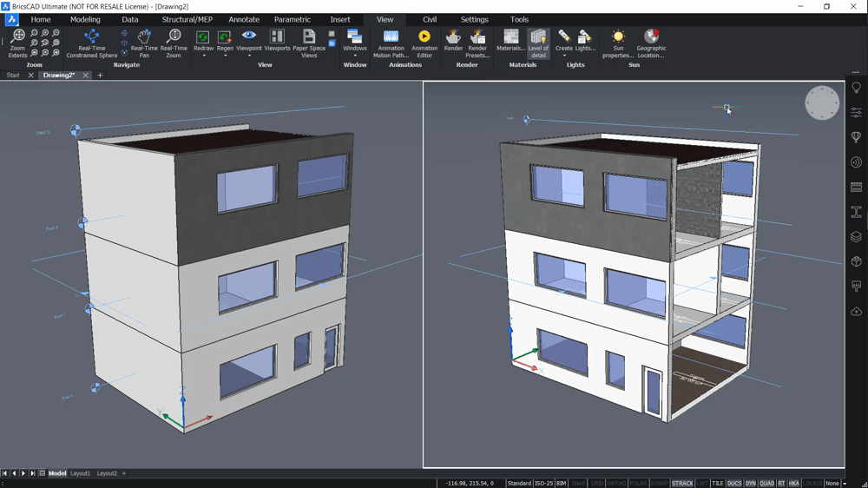Open the Animation Motion Path tool
The width and height of the screenshot is (868, 488).
(391, 43)
